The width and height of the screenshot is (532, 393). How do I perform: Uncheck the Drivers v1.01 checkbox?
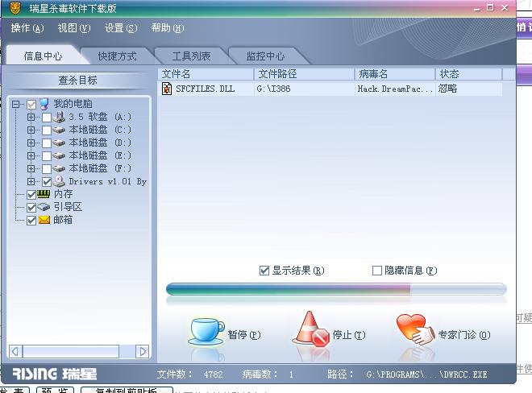click(x=47, y=182)
